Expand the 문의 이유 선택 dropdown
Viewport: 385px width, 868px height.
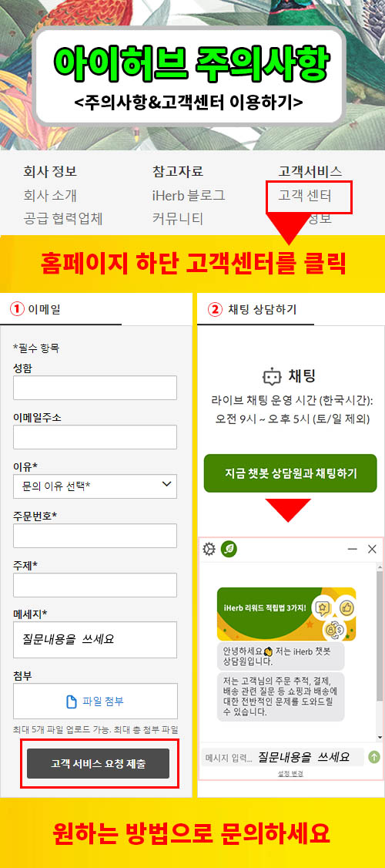pyautogui.click(x=95, y=486)
